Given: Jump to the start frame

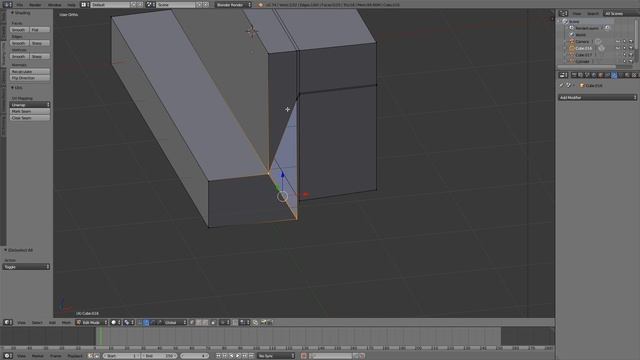Looking at the screenshot, I should click(218, 356).
